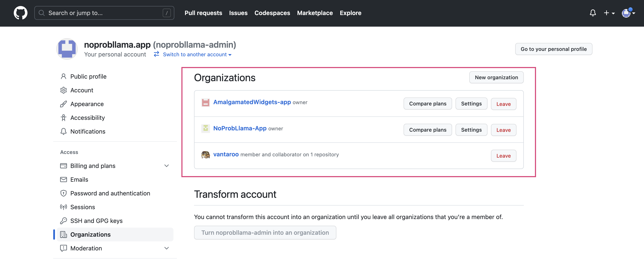Click the Moderation report icon
Image resolution: width=644 pixels, height=262 pixels.
click(x=64, y=248)
